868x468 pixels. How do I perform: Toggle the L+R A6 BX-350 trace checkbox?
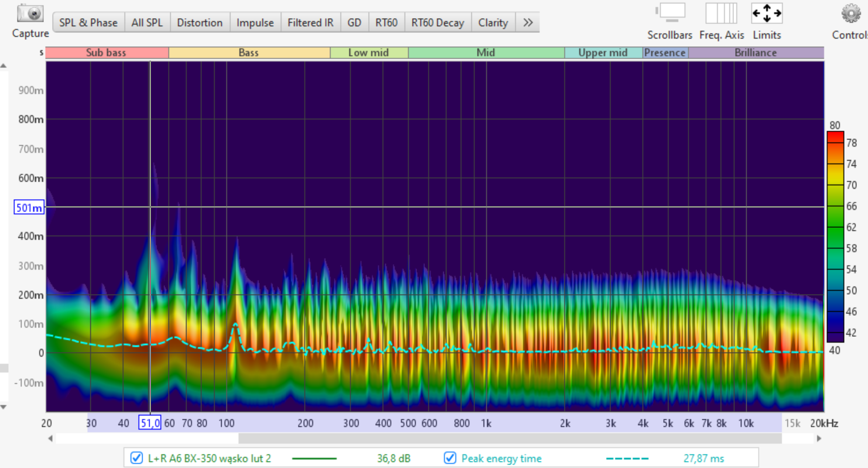136,458
